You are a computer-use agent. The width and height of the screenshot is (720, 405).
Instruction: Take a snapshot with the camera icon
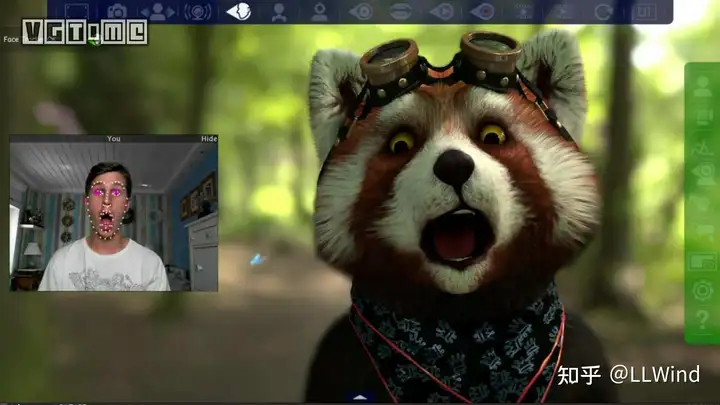click(117, 11)
